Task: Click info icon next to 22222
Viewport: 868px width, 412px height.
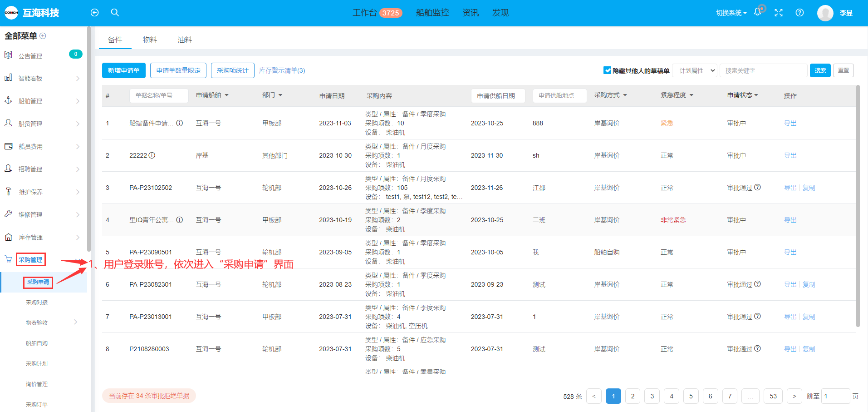Action: click(x=152, y=155)
